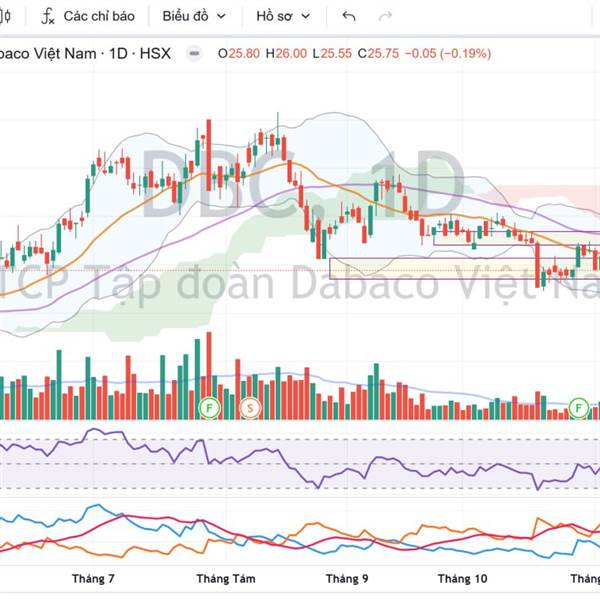
Task: Expand the Hồ sơ dropdown
Action: click(283, 16)
